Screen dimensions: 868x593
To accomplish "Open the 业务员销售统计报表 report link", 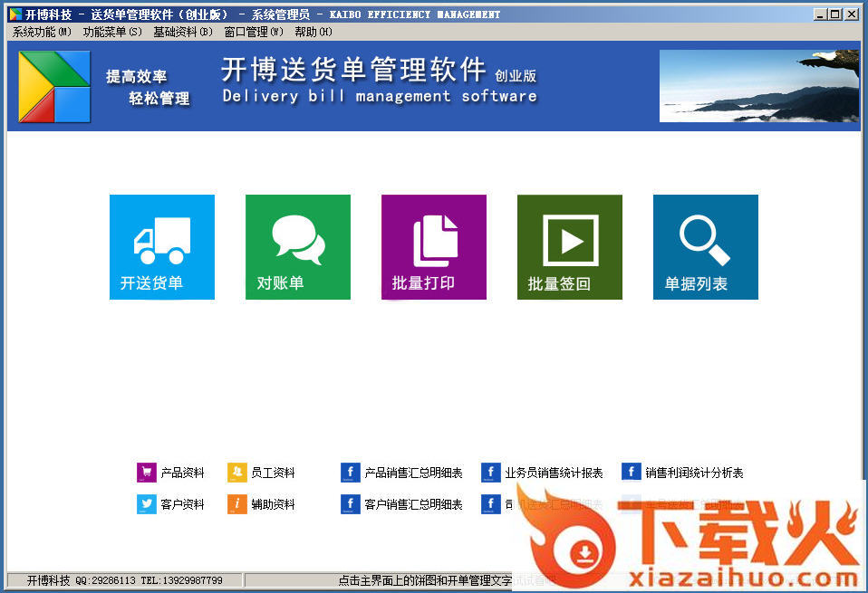I will click(x=554, y=473).
